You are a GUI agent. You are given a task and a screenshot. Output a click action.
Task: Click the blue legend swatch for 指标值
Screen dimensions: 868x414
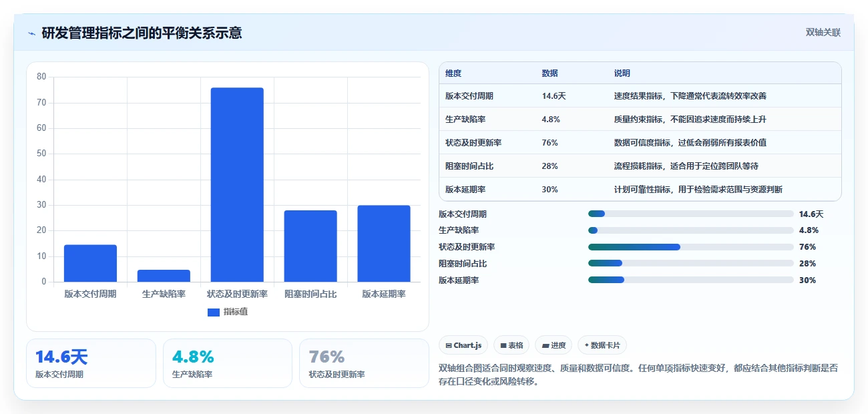point(214,312)
